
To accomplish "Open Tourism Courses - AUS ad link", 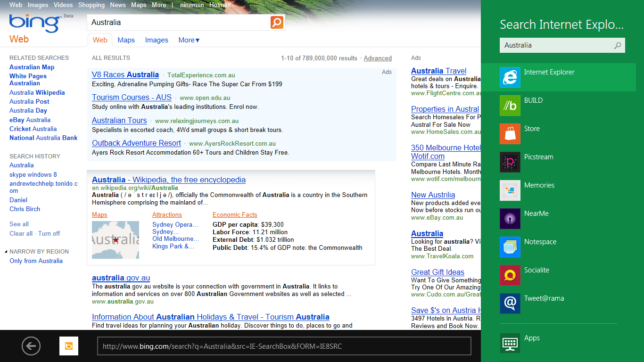I will click(132, 97).
